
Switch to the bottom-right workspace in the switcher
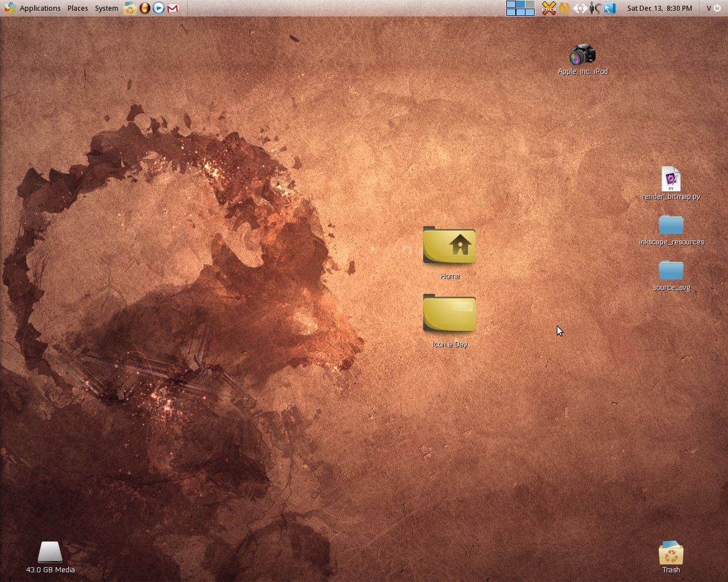[530, 12]
